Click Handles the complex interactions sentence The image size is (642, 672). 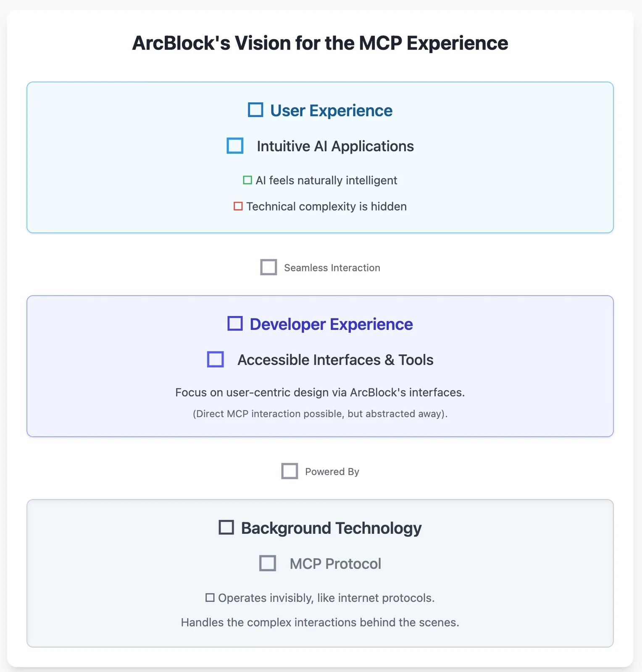pos(320,622)
